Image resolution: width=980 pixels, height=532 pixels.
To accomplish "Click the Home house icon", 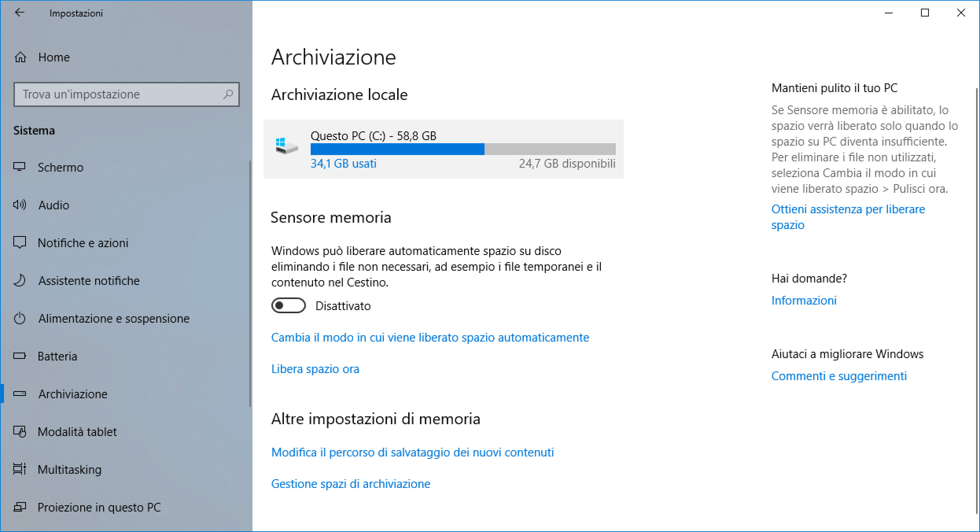I will pos(20,57).
